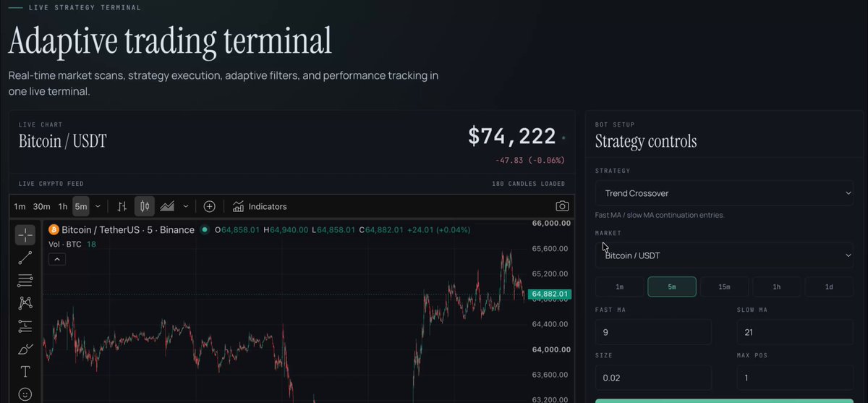Focus the Fast MA input field
Image resolution: width=868 pixels, height=403 pixels.
[x=653, y=332]
